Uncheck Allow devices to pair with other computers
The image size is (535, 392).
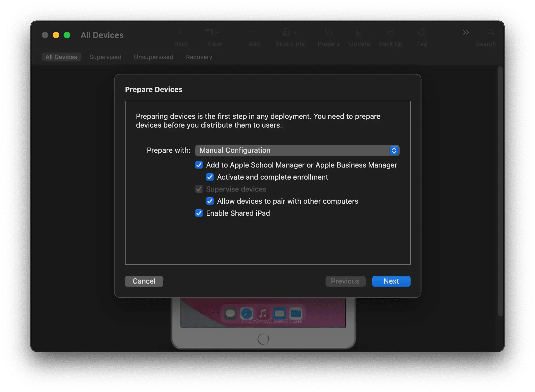coord(210,201)
